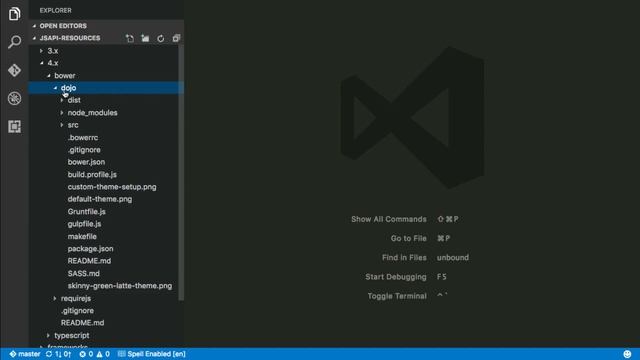Open the makefile file

tap(82, 236)
